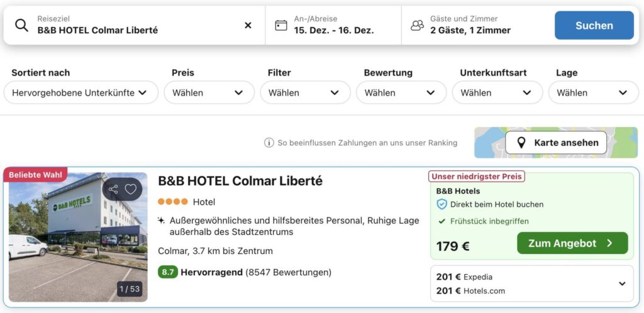
Task: Expand the Filter dropdown
Action: pyautogui.click(x=305, y=92)
